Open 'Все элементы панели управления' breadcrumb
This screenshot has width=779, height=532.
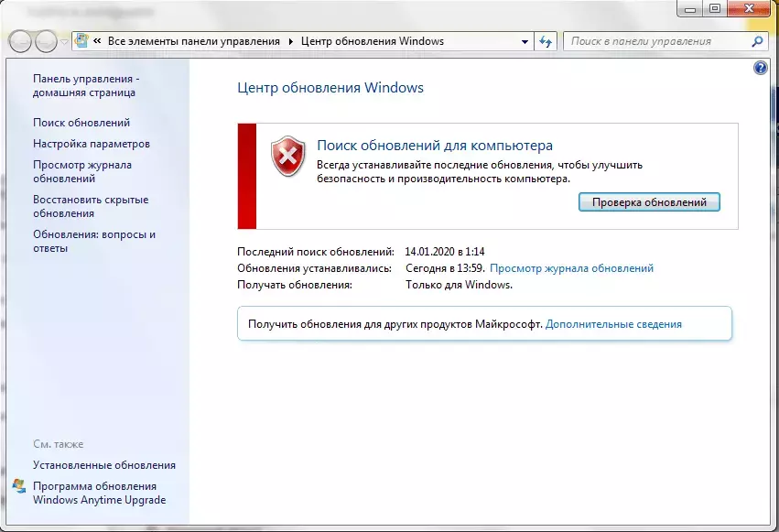194,41
